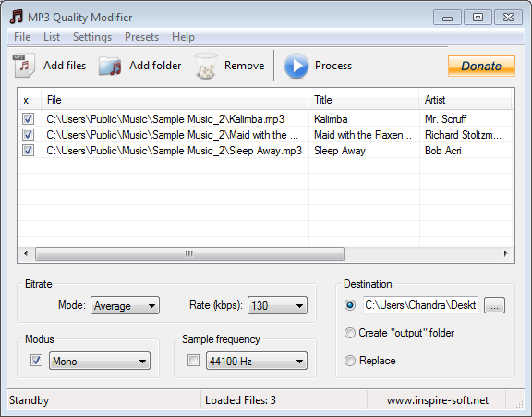Viewport: 532px width, 417px height.
Task: Click the music note app icon in title bar
Action: click(17, 17)
